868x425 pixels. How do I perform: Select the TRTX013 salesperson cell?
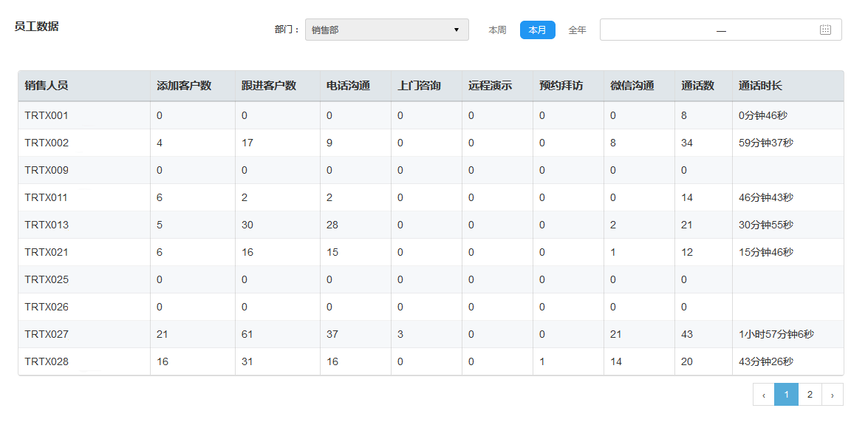click(x=47, y=225)
